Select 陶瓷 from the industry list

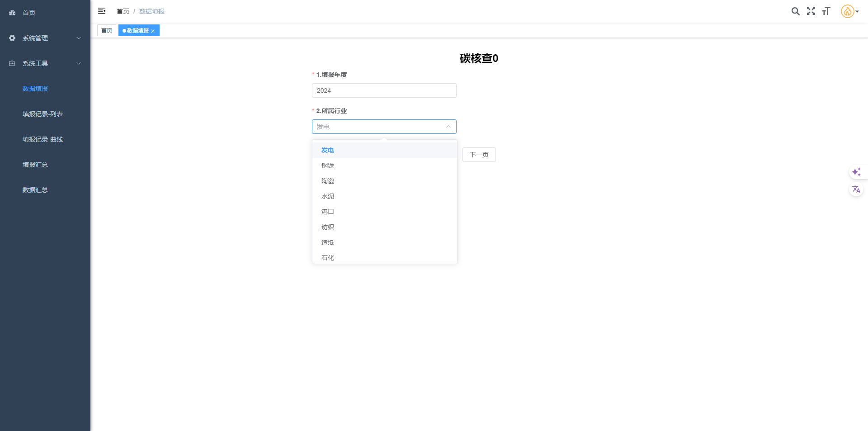(385, 181)
